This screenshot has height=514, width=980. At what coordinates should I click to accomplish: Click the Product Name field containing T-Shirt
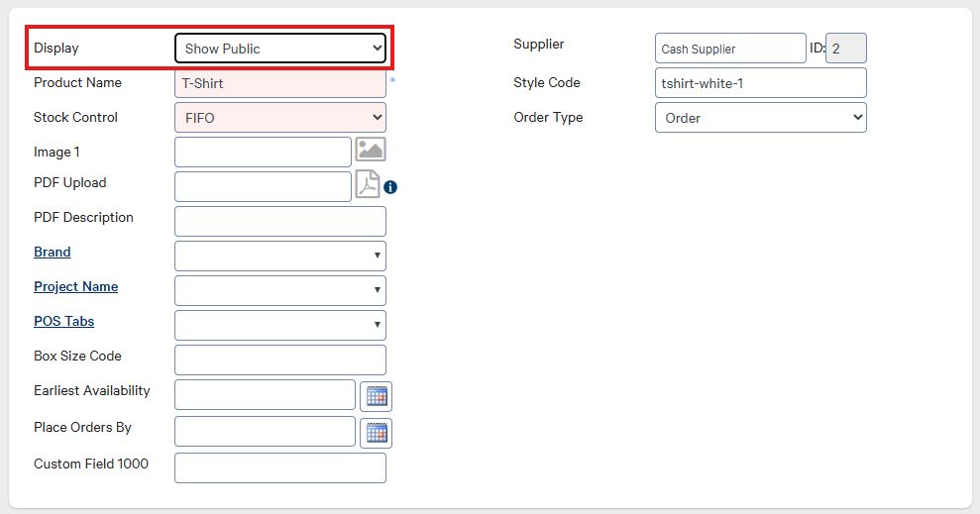280,83
